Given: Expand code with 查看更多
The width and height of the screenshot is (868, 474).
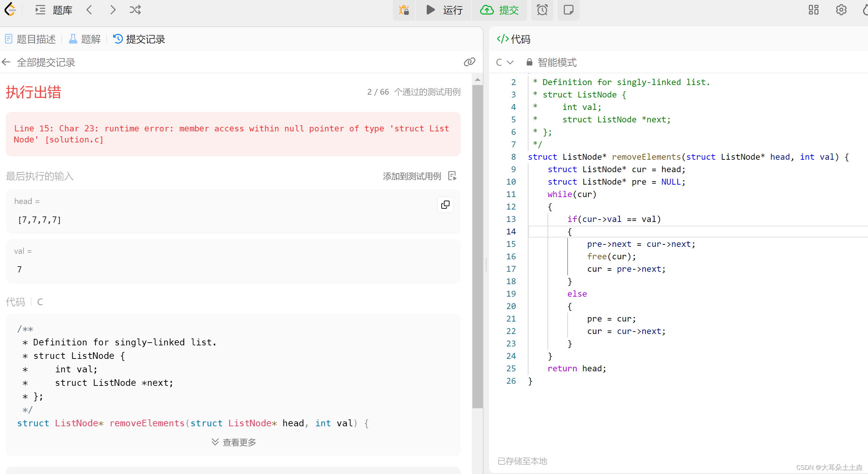Looking at the screenshot, I should (234, 442).
